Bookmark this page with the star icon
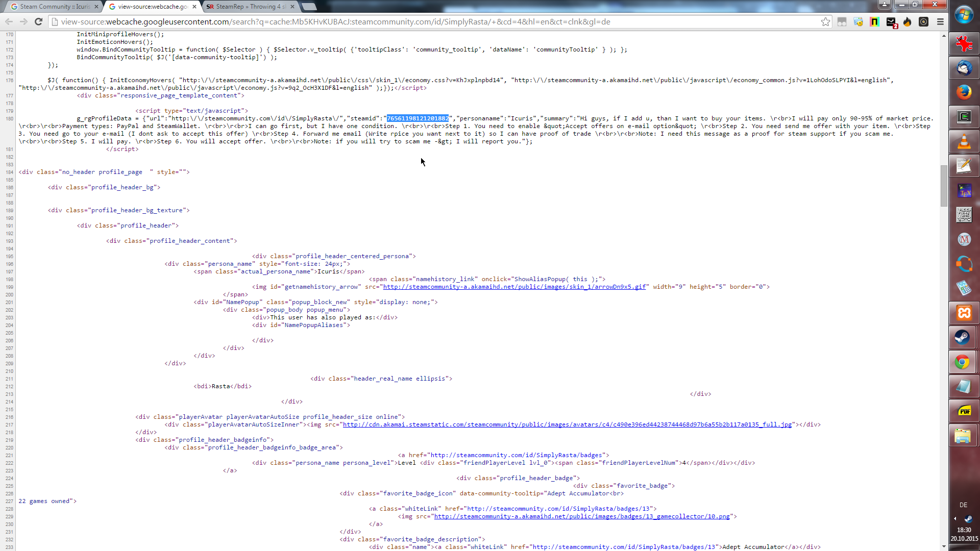980x551 pixels. pyautogui.click(x=825, y=21)
